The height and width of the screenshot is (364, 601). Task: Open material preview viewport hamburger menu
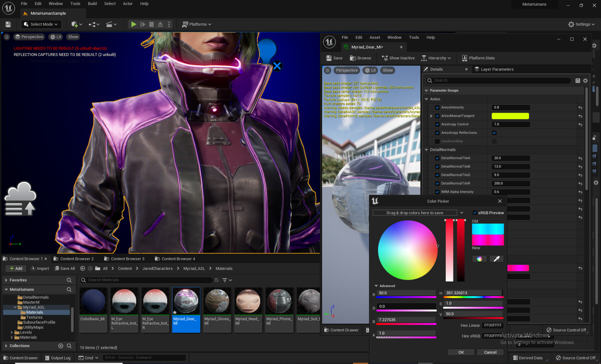[x=328, y=70]
